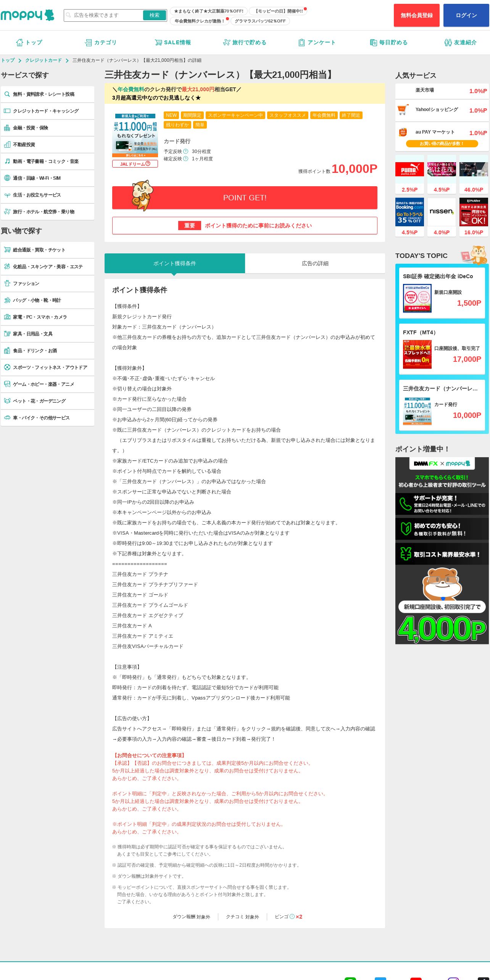
Task: Open SBI証券 iDeCo 1,500P topic card
Action: [x=442, y=293]
